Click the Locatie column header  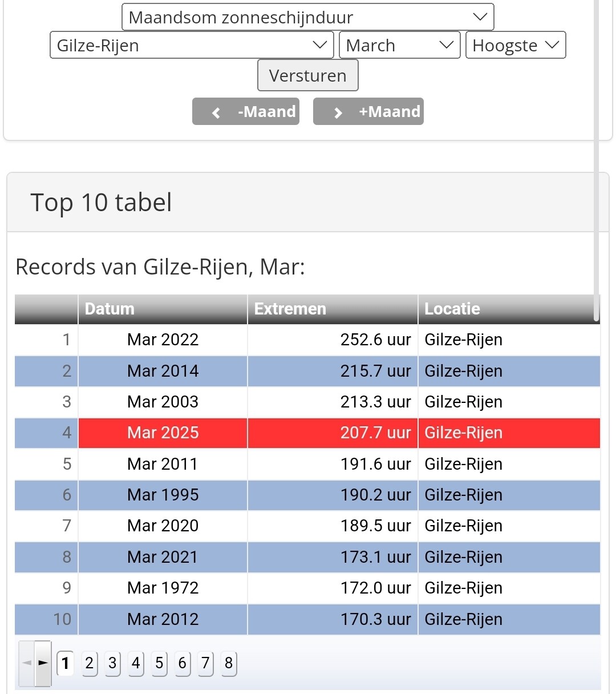click(508, 309)
